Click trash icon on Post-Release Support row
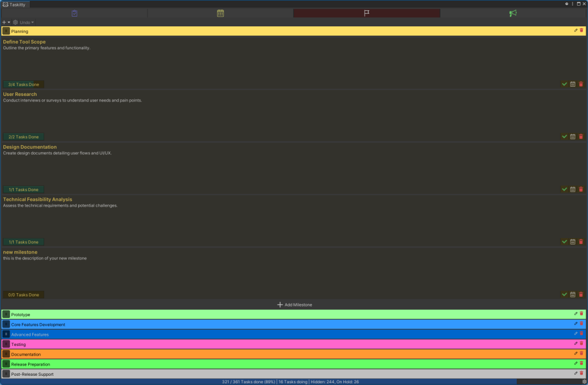Image resolution: width=588 pixels, height=385 pixels. [x=581, y=374]
